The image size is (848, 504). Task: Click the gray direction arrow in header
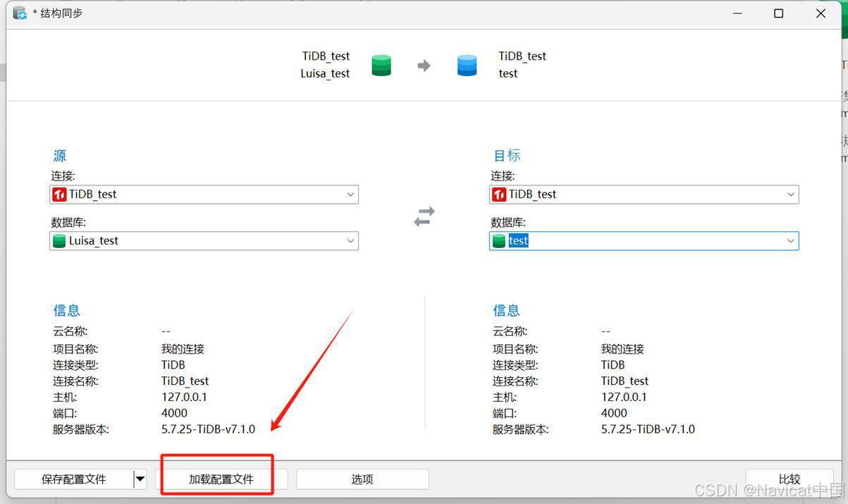[x=424, y=66]
